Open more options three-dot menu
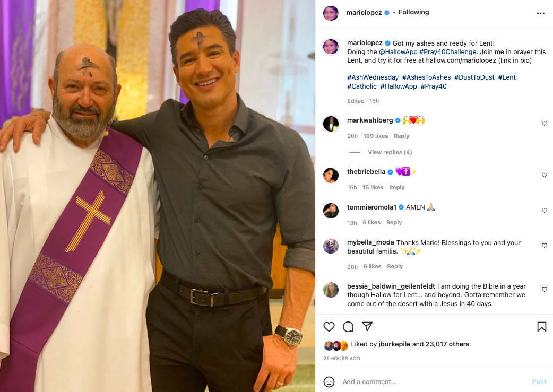This screenshot has height=392, width=553. [x=541, y=13]
